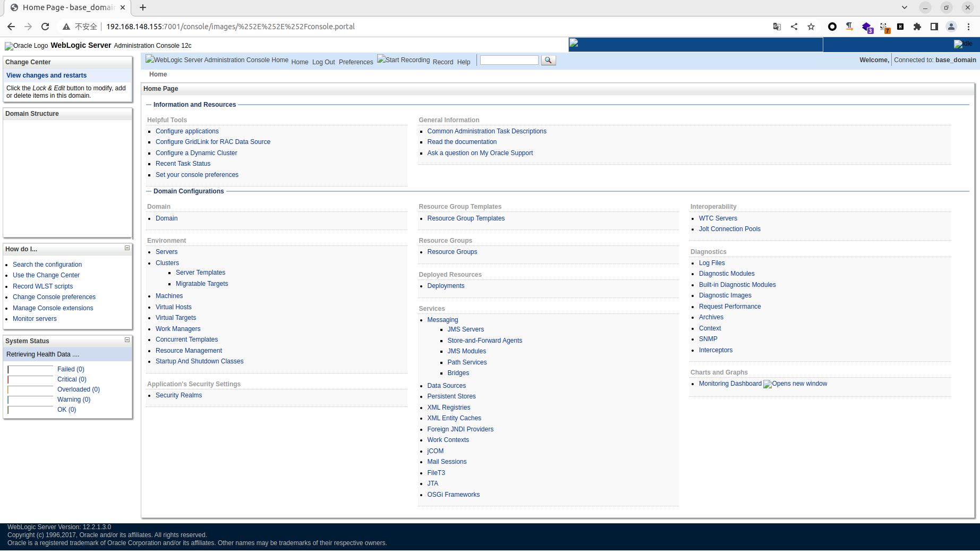Click the Warning health progress bar

click(30, 400)
